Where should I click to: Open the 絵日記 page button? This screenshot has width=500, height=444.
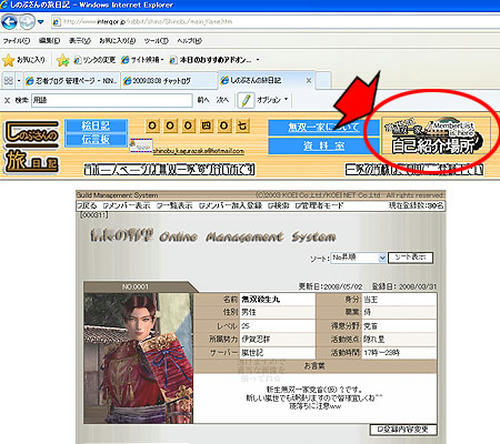pyautogui.click(x=96, y=126)
